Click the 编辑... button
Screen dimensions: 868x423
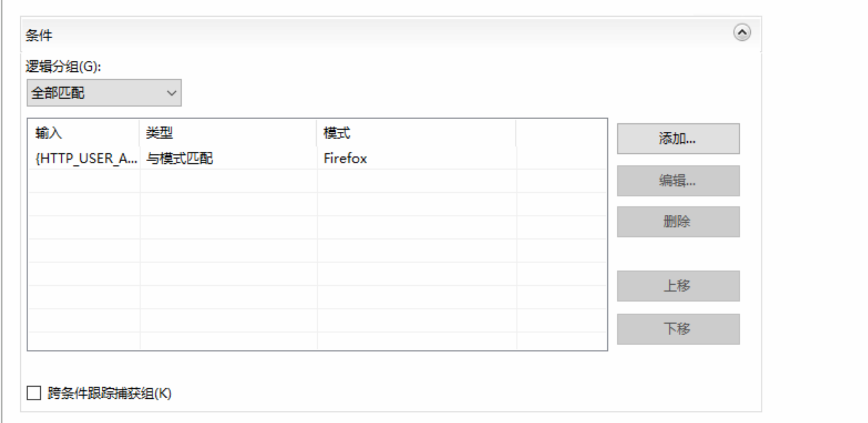point(678,180)
